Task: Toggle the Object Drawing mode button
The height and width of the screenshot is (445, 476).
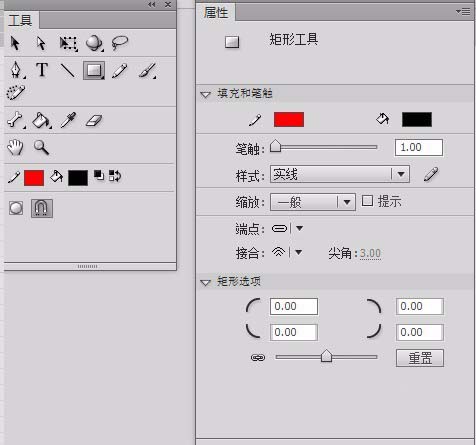Action: (16, 208)
